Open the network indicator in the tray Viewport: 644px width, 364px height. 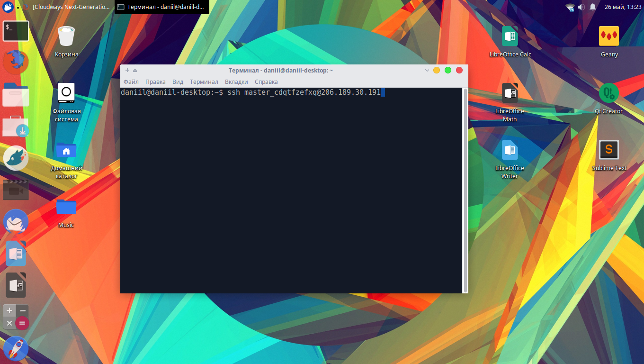point(570,7)
